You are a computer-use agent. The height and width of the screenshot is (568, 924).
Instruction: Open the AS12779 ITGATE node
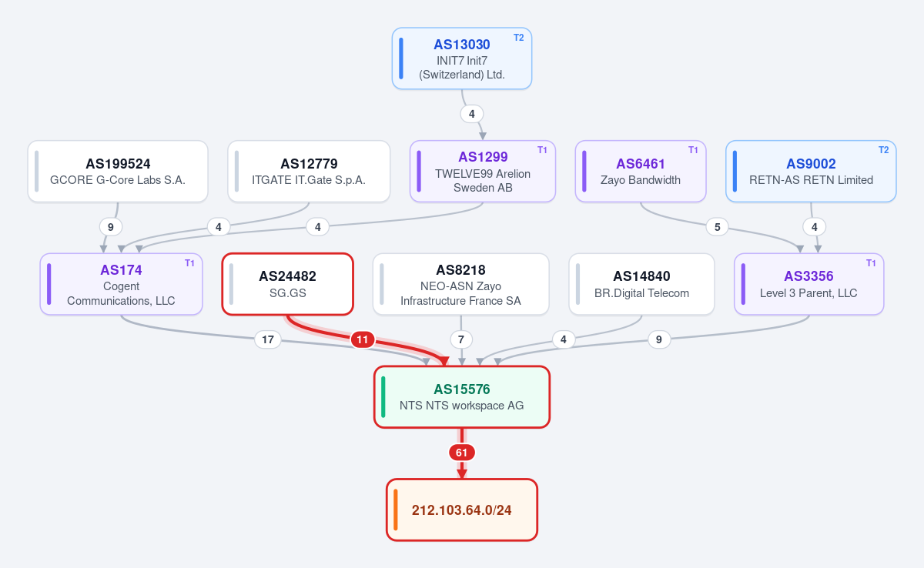point(309,172)
